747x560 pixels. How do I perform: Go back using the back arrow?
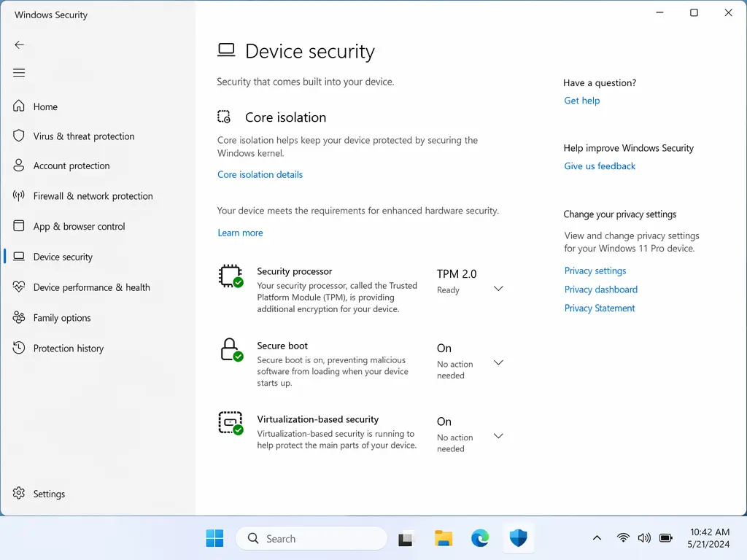[x=19, y=44]
